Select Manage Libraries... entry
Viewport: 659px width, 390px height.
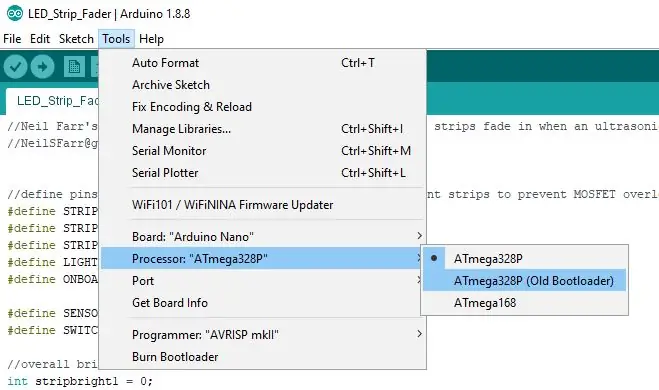[263, 129]
